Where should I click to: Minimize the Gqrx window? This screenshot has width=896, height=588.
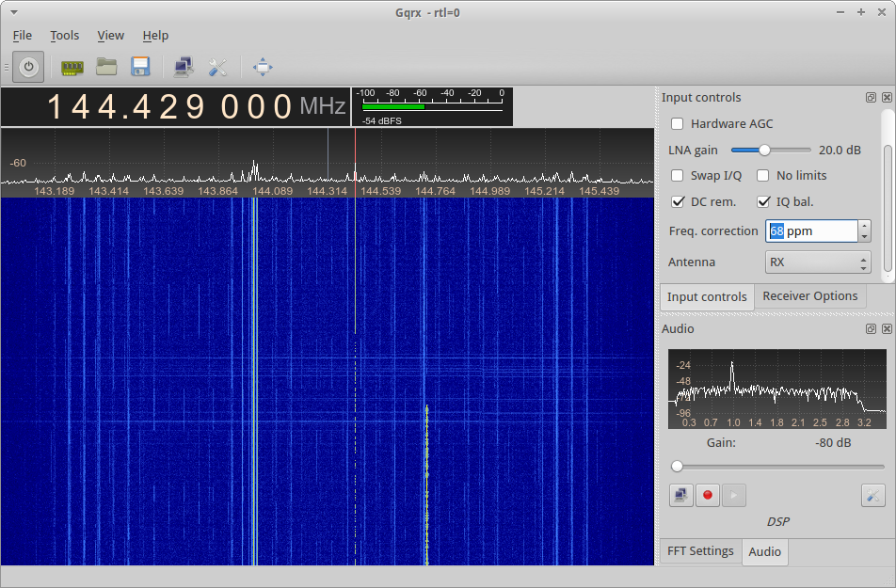pyautogui.click(x=840, y=12)
